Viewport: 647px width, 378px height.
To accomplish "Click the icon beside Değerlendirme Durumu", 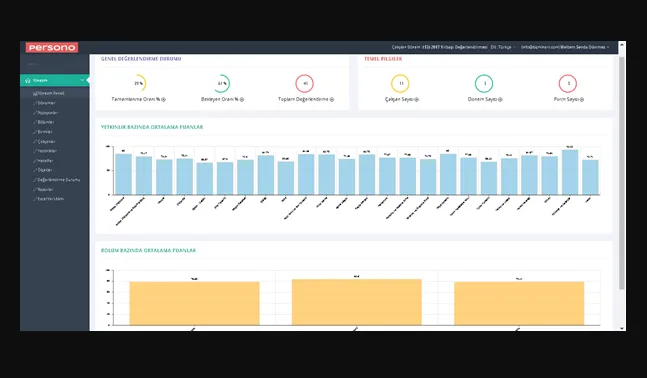I will (35, 180).
